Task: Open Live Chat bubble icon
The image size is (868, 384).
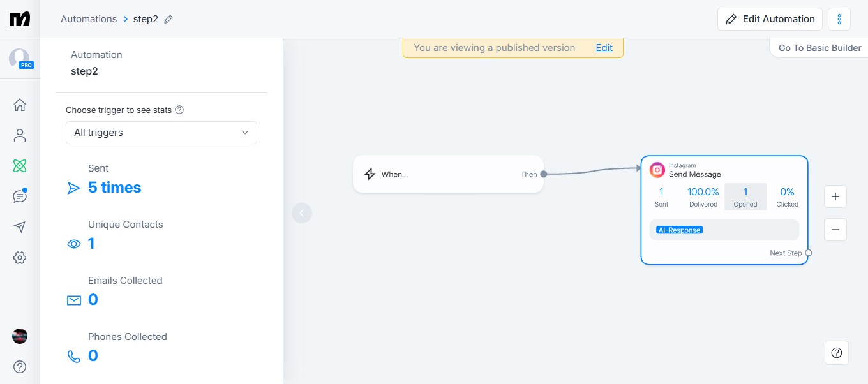Action: (20, 196)
